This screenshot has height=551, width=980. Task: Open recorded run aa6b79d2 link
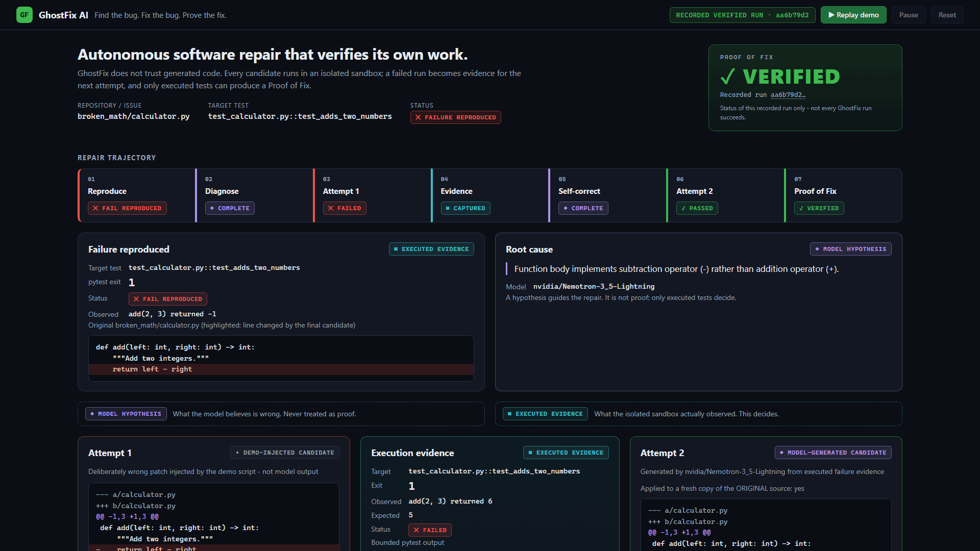(788, 95)
